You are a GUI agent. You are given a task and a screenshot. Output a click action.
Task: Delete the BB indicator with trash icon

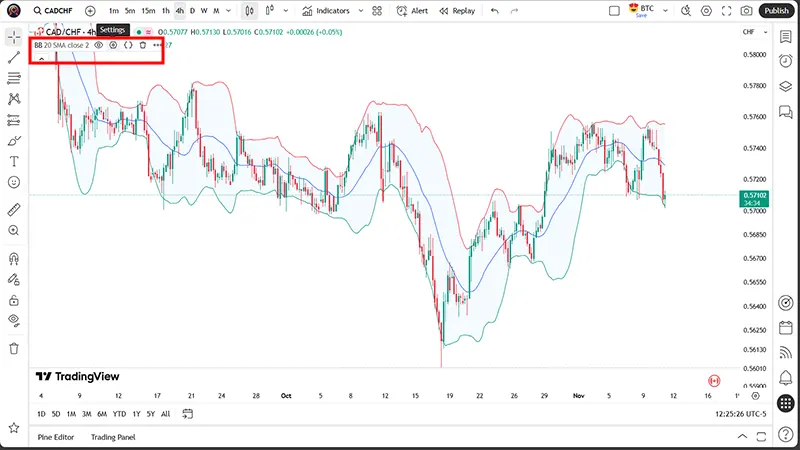[142, 45]
